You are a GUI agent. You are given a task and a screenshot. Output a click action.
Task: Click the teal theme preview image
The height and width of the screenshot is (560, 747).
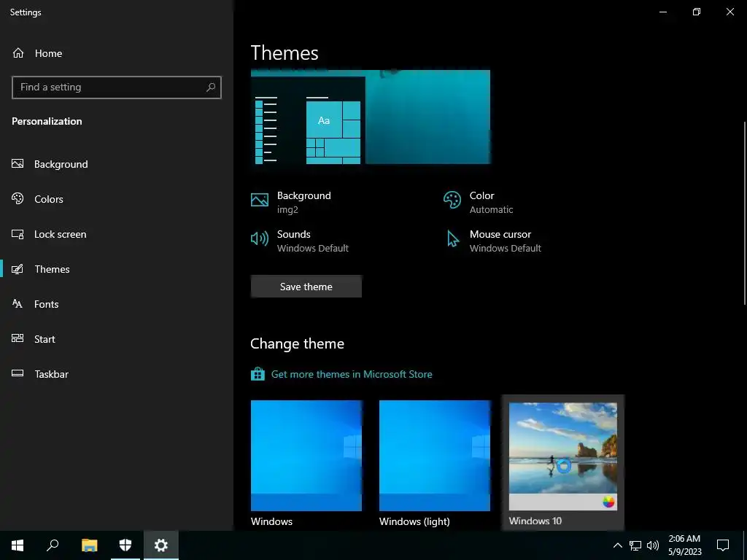370,117
